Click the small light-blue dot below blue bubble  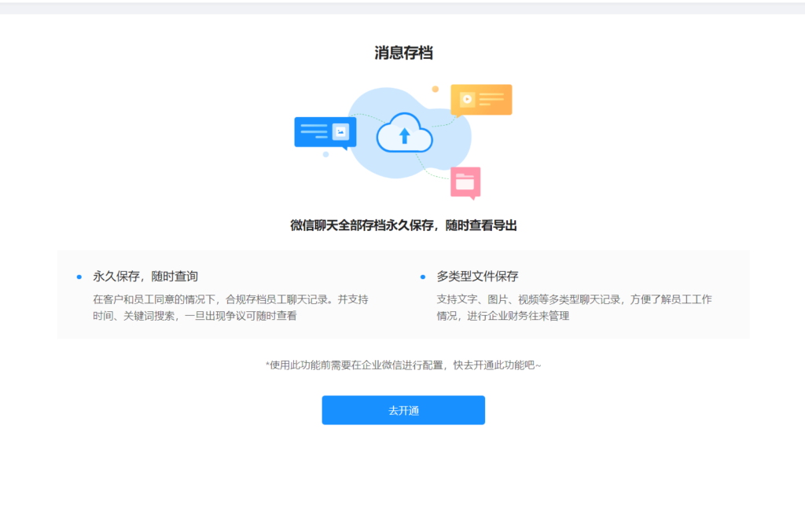(x=325, y=154)
